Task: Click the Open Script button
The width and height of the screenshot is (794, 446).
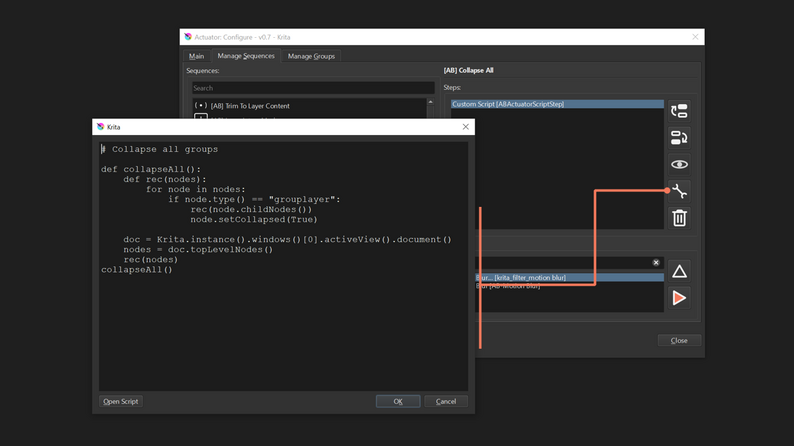Action: [121, 401]
